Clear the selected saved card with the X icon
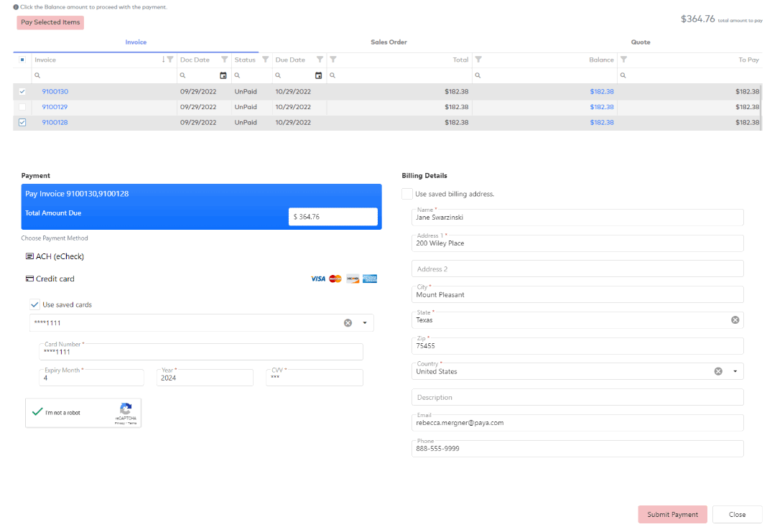The image size is (767, 532). point(346,322)
